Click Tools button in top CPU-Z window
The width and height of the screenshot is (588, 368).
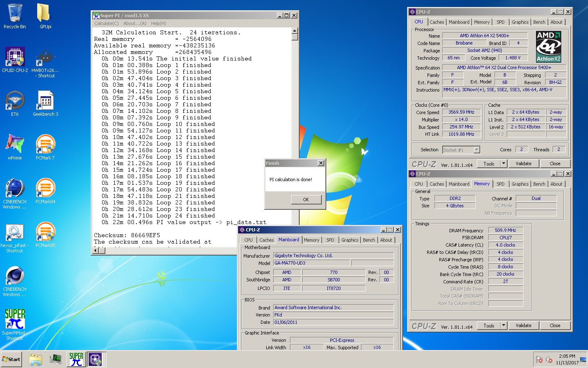489,164
